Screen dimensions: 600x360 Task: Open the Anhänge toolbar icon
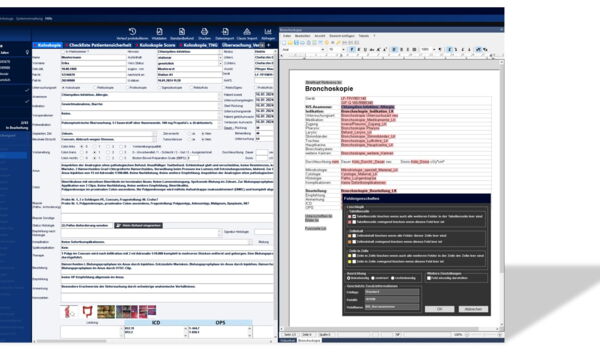pyautogui.click(x=268, y=32)
